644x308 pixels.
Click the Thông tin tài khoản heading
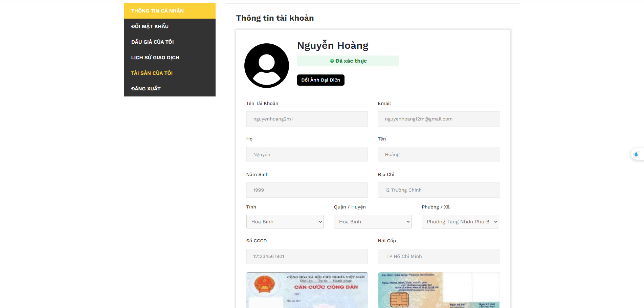click(x=275, y=18)
